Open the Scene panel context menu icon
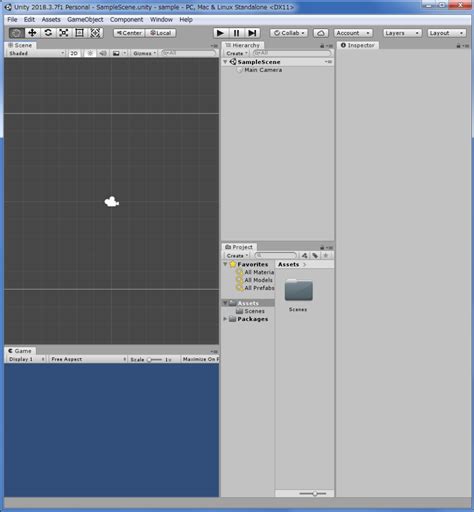This screenshot has width=474, height=512. 214,46
